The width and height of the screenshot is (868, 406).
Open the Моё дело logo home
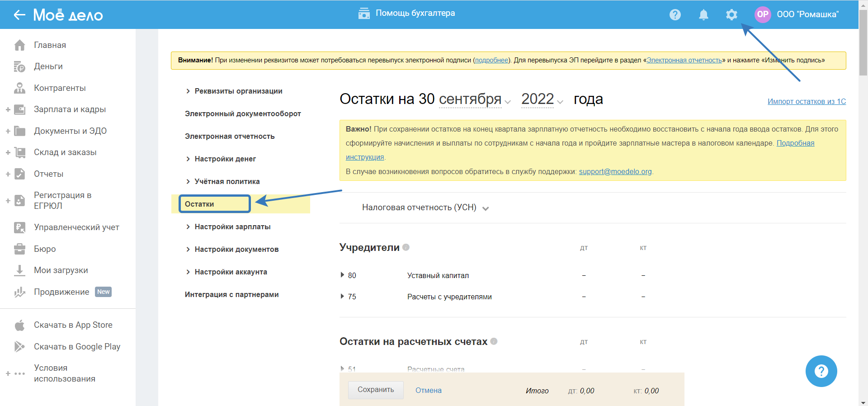click(68, 15)
